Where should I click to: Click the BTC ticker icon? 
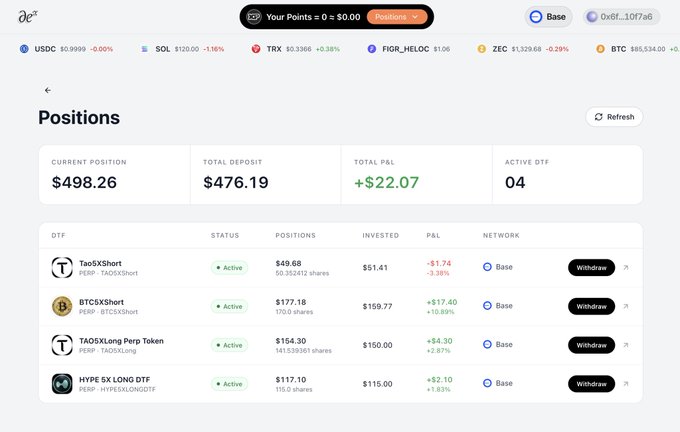coord(600,49)
